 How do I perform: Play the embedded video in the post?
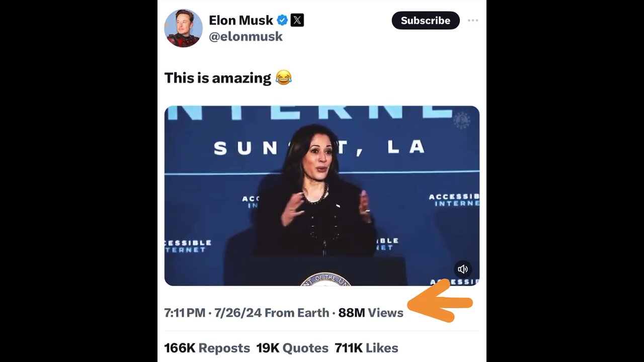pos(322,196)
